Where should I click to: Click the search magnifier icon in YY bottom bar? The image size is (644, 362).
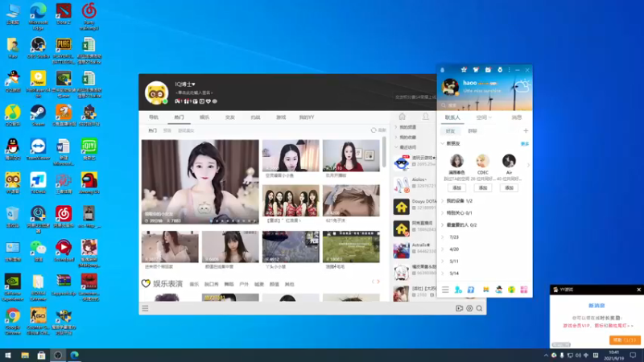[479, 308]
